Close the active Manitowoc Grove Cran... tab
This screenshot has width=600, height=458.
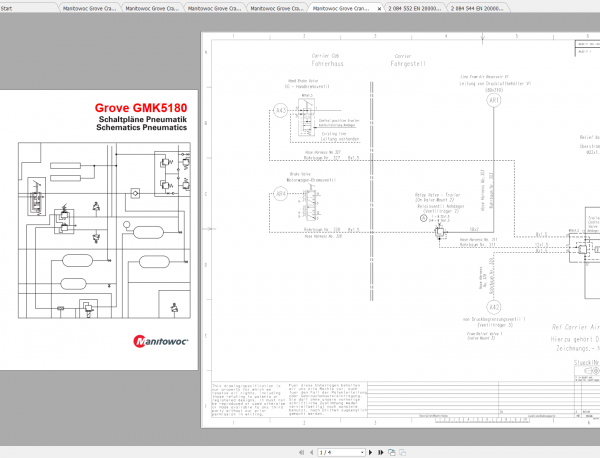pyautogui.click(x=379, y=8)
